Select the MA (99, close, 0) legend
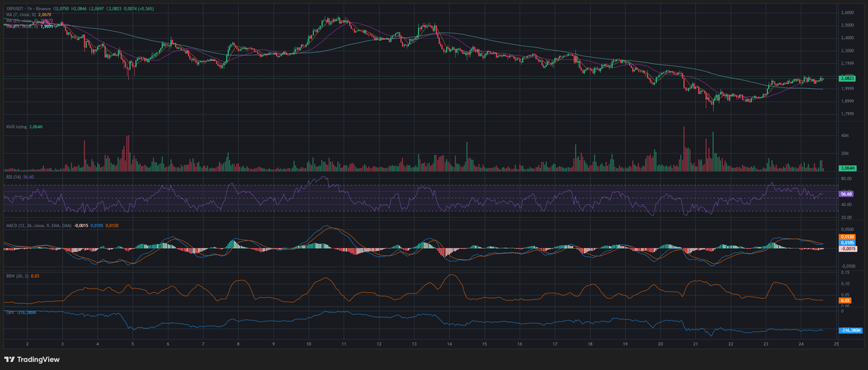 (22, 26)
